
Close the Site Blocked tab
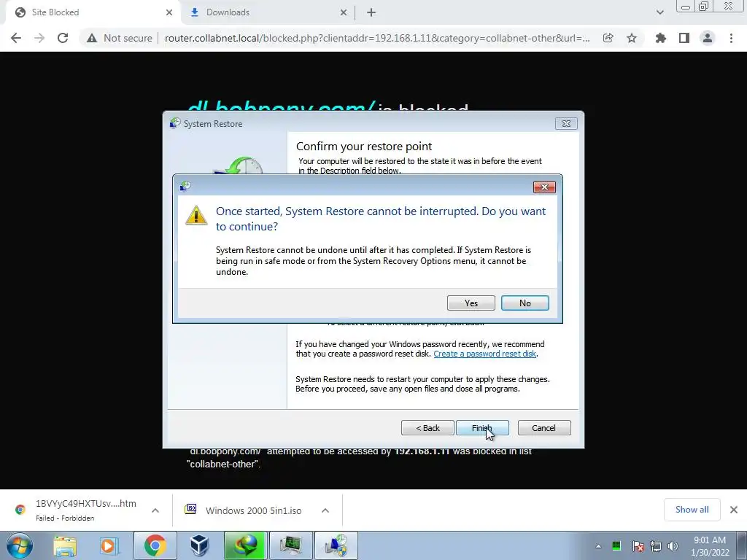click(x=169, y=13)
